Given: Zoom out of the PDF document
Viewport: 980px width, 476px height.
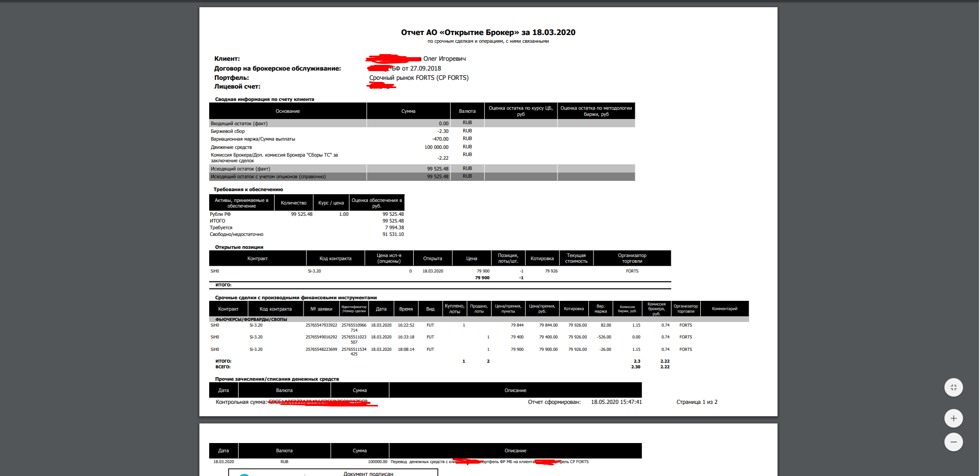Looking at the screenshot, I should (953, 442).
